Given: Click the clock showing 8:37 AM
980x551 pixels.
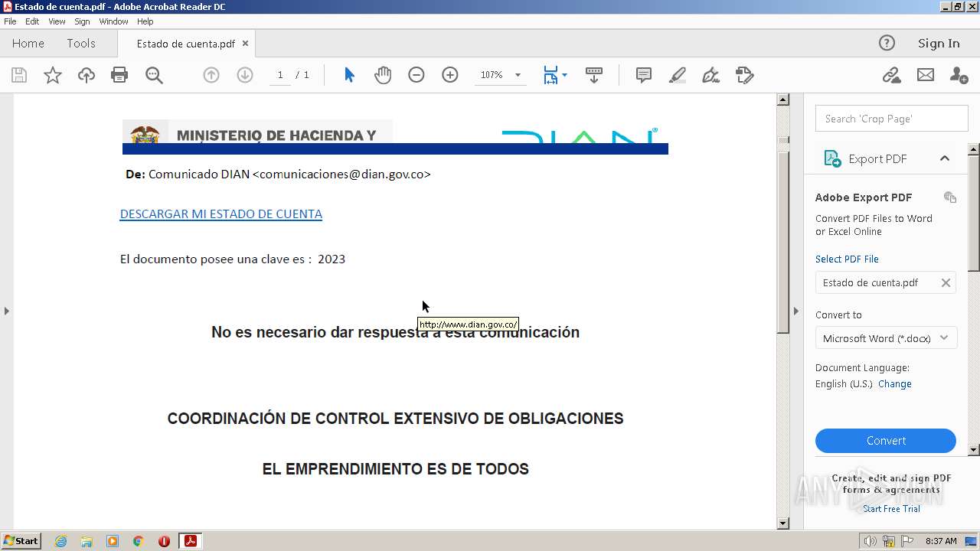Looking at the screenshot, I should point(941,541).
